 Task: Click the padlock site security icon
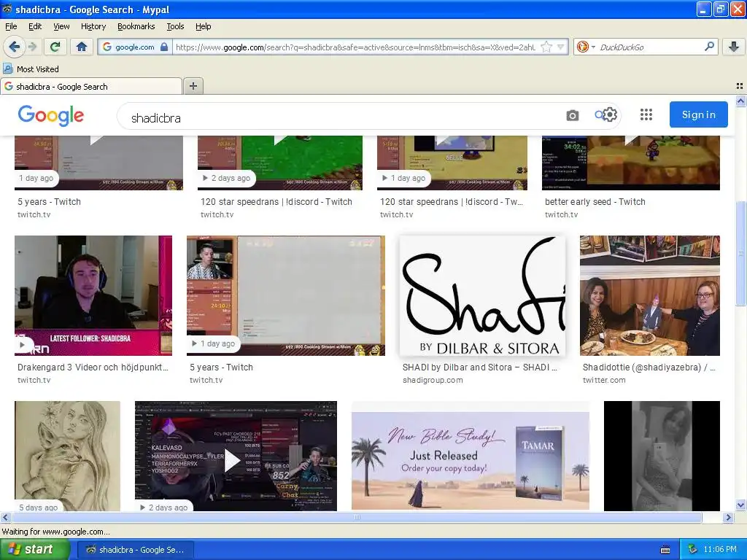(x=164, y=47)
